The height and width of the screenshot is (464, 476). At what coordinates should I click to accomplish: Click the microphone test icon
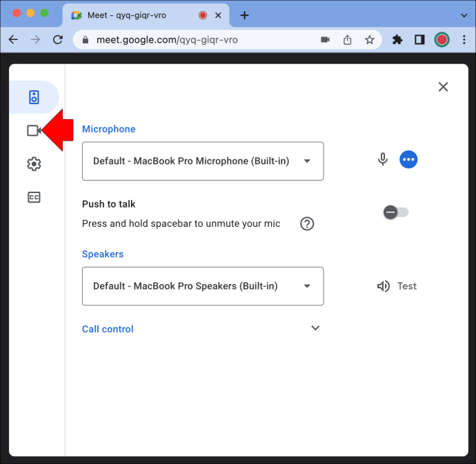pos(383,160)
